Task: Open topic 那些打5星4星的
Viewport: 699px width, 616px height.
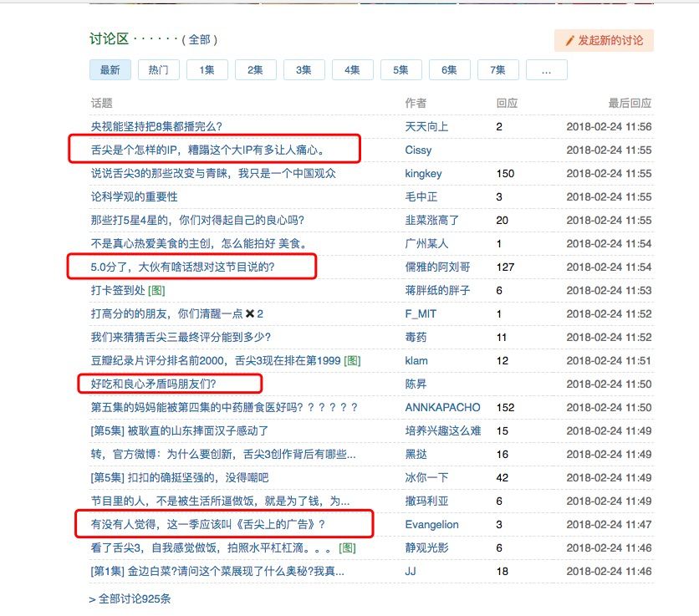Action: tap(197, 220)
